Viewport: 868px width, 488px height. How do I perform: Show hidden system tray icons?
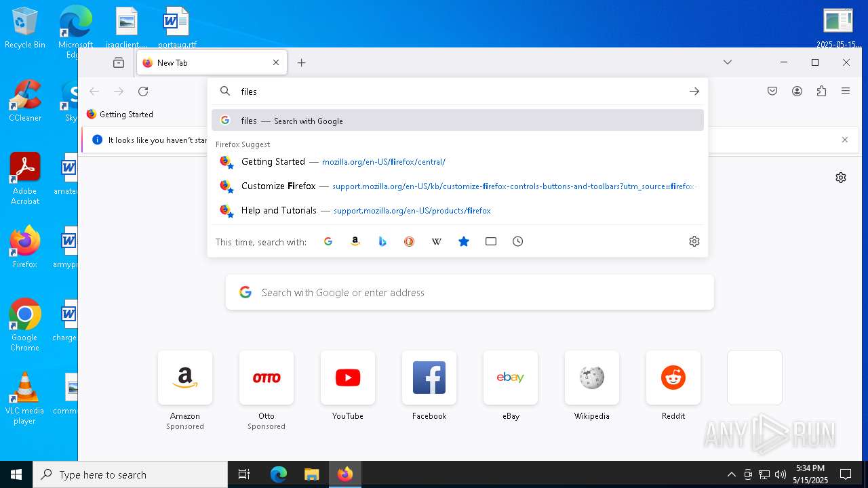pyautogui.click(x=731, y=474)
